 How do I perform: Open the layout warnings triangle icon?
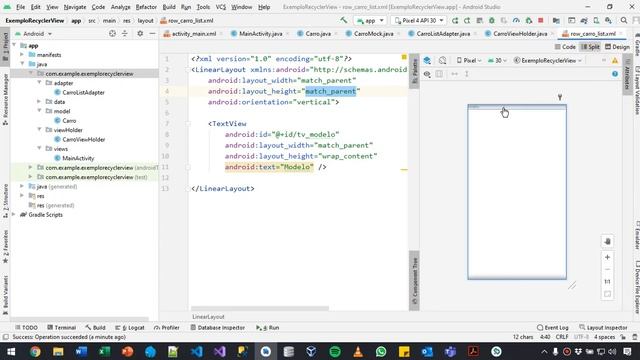(x=615, y=60)
